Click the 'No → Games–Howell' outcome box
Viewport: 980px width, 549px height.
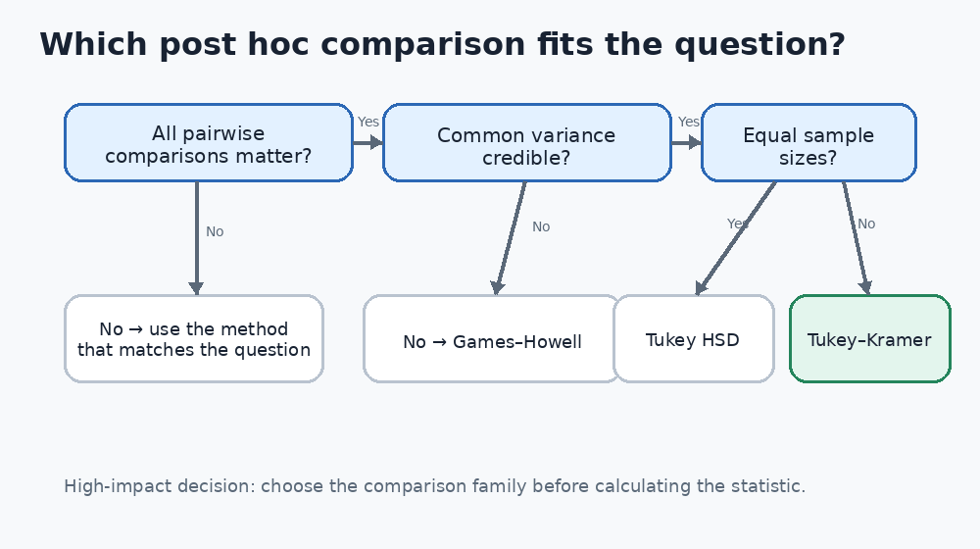tap(492, 338)
